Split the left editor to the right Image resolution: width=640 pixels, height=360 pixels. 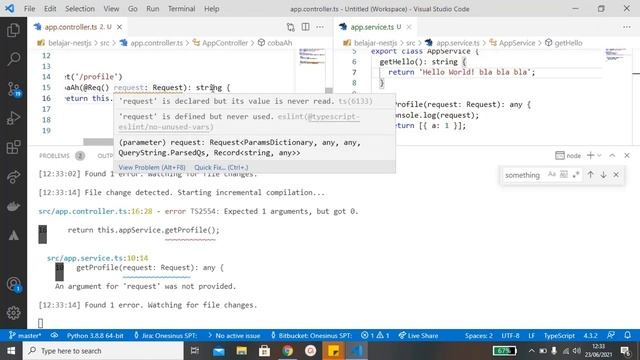click(x=305, y=27)
